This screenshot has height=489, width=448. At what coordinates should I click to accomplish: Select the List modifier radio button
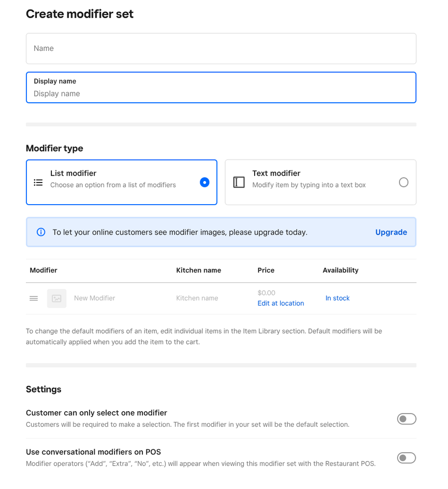(x=205, y=183)
